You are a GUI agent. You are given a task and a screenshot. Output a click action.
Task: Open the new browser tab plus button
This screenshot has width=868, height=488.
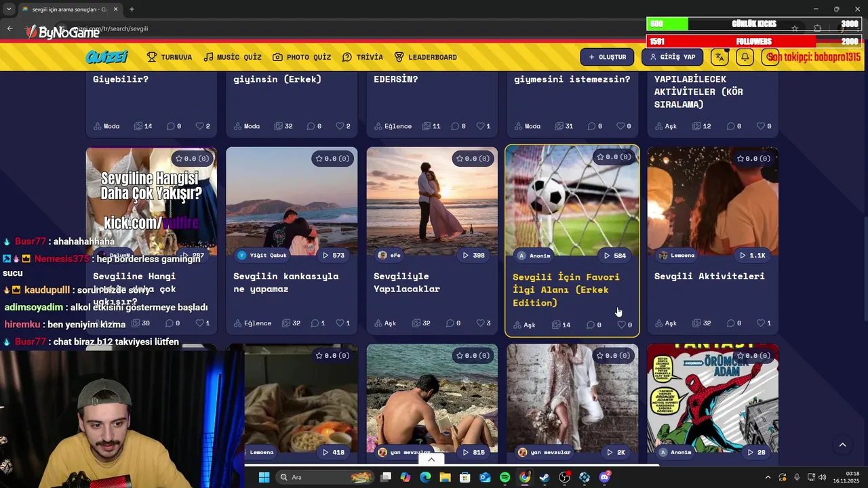point(132,9)
